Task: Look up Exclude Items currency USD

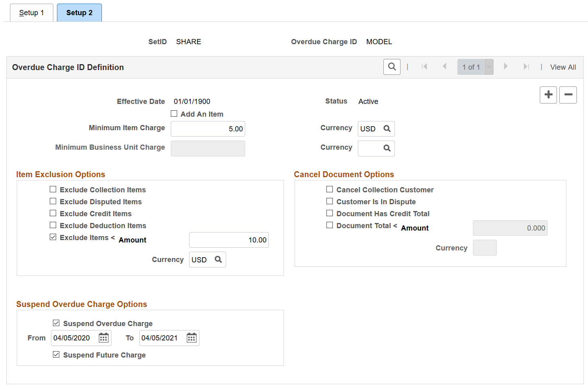Action: coord(218,260)
